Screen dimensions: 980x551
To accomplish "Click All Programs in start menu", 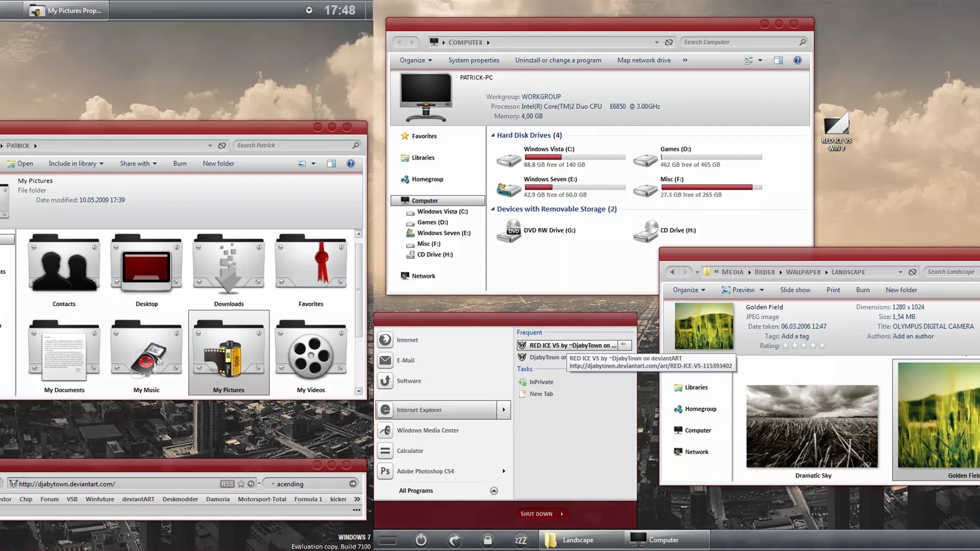I will pos(415,491).
